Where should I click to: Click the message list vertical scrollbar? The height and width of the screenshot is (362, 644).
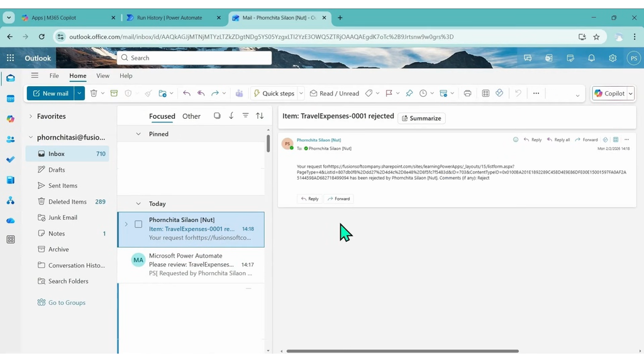pyautogui.click(x=268, y=144)
